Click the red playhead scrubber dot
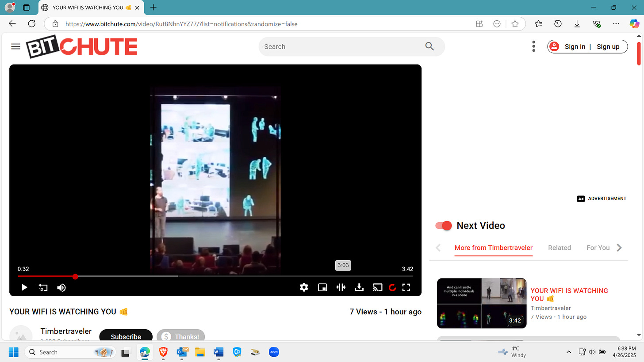 75,277
